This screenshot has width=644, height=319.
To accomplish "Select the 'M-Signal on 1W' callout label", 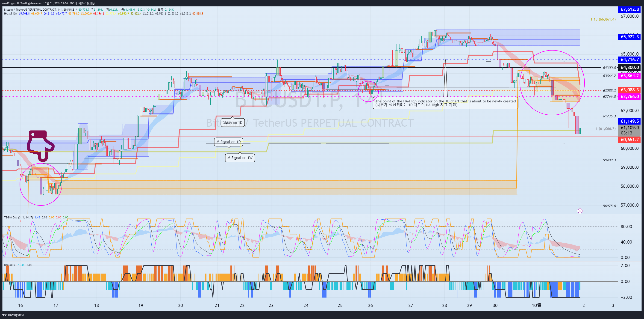I will [240, 158].
